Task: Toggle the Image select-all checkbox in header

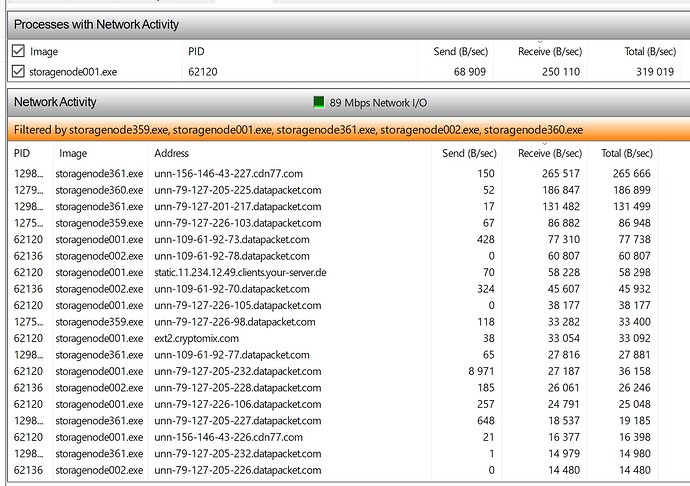Action: [x=18, y=50]
